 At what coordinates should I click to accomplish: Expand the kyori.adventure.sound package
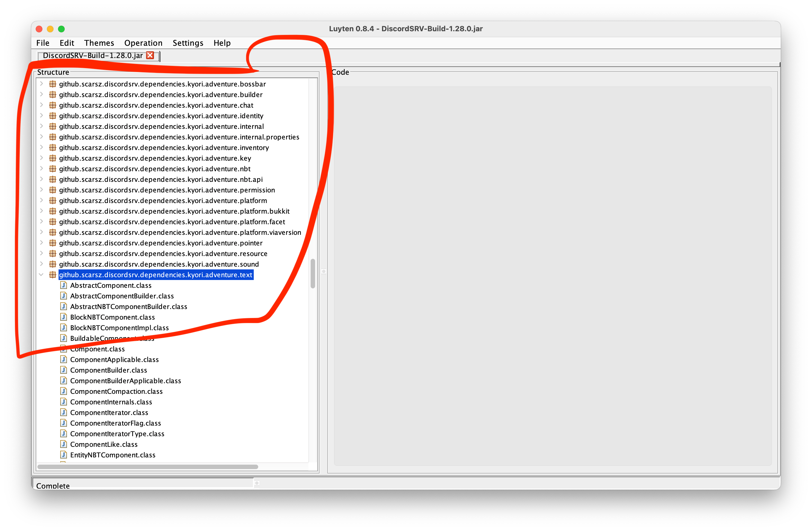(x=41, y=264)
